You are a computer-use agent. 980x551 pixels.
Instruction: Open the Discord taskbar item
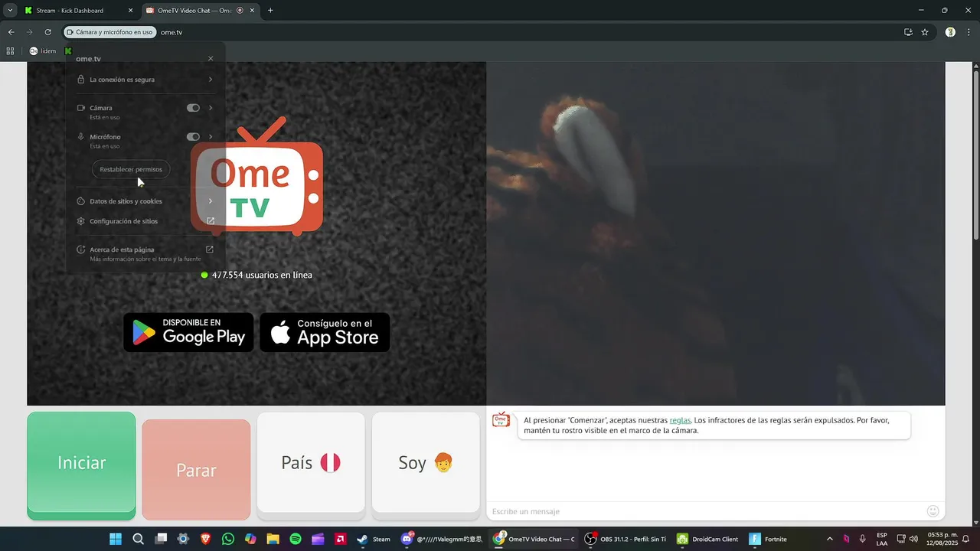[442, 539]
